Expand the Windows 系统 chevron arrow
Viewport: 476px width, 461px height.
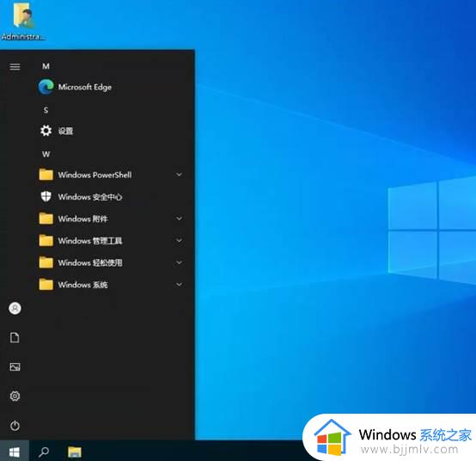tap(179, 284)
